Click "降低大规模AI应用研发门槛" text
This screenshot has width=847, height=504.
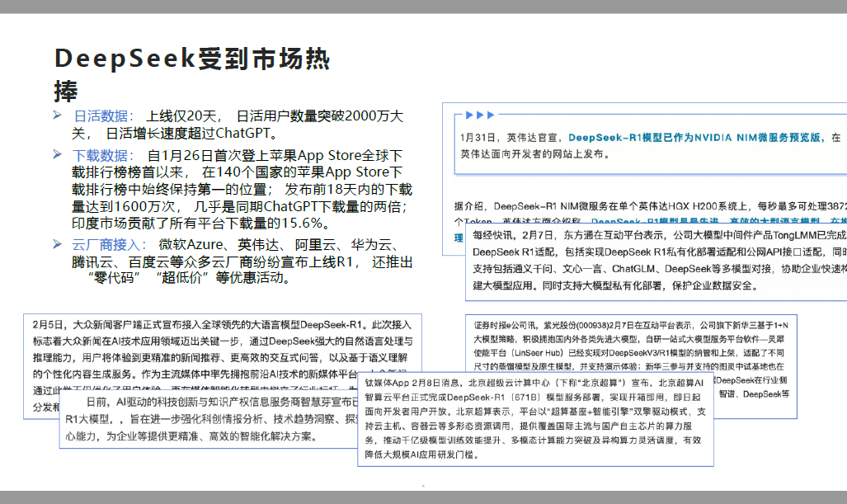[418, 455]
